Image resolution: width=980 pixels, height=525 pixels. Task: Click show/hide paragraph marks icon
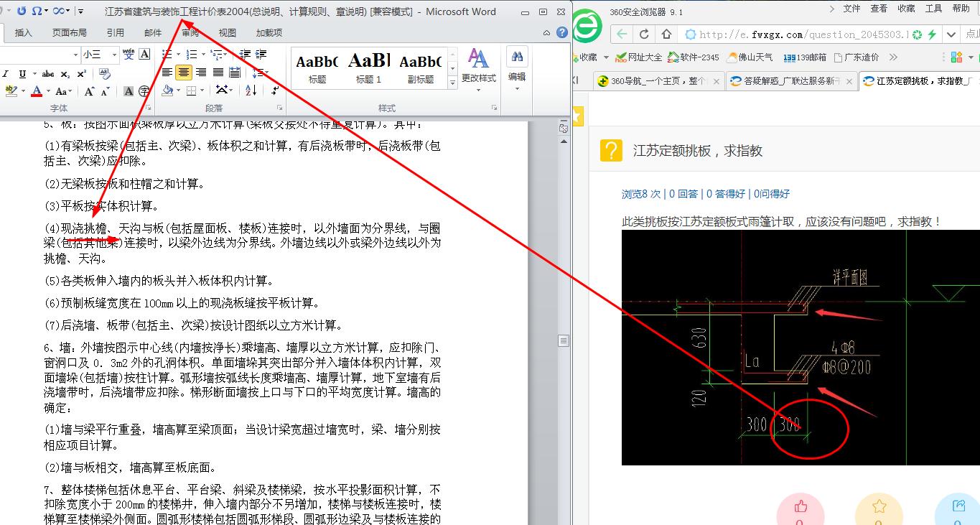point(276,91)
